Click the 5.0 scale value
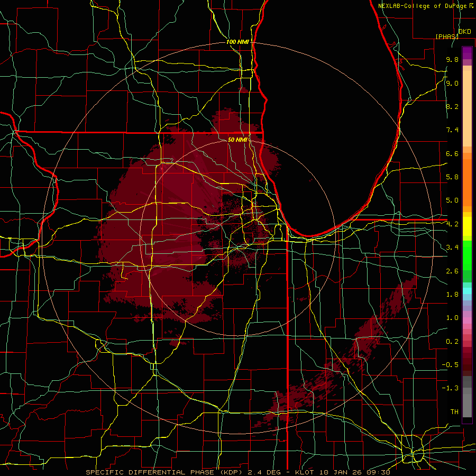 [452, 200]
